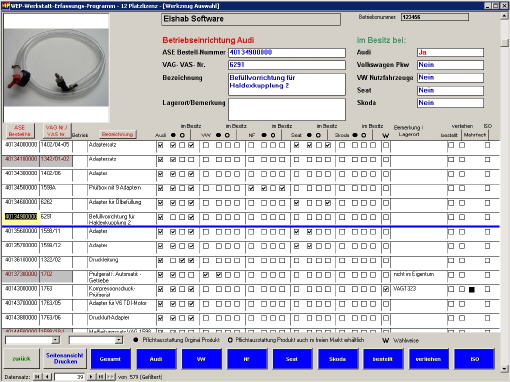This screenshot has width=510, height=382.
Task: Click the hose product photo thumbnail
Action: pyautogui.click(x=56, y=68)
